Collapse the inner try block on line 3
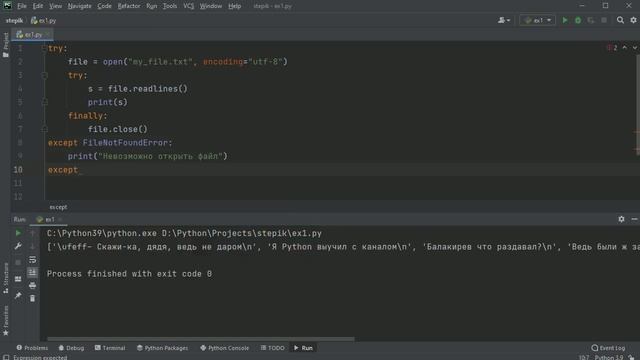Screen dimensions: 640x360 44,76
